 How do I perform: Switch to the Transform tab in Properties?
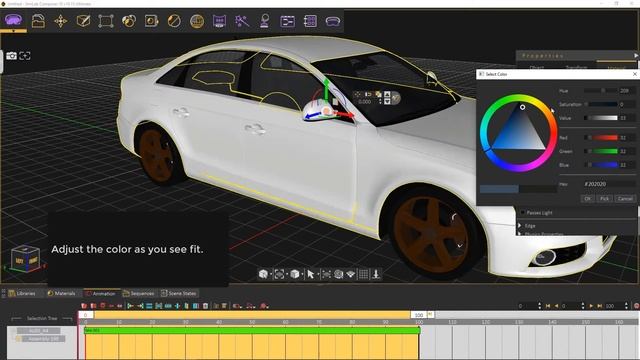(x=576, y=67)
